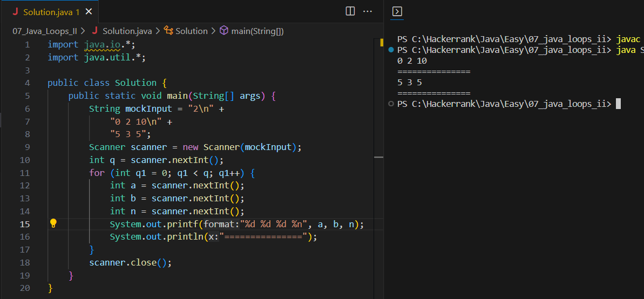This screenshot has width=644, height=299.
Task: Click the terminal prompt input cursor
Action: 618,104
